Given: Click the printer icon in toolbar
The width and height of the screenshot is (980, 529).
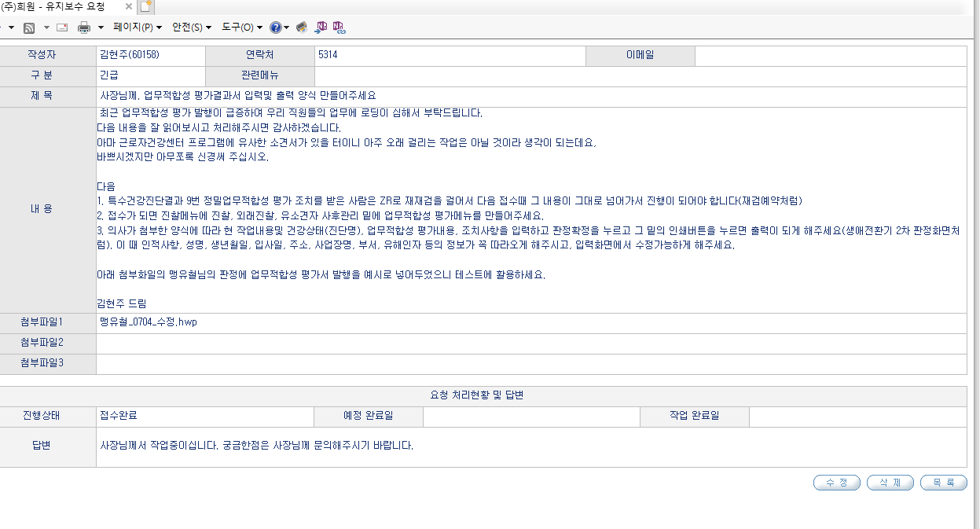Looking at the screenshot, I should click(84, 28).
